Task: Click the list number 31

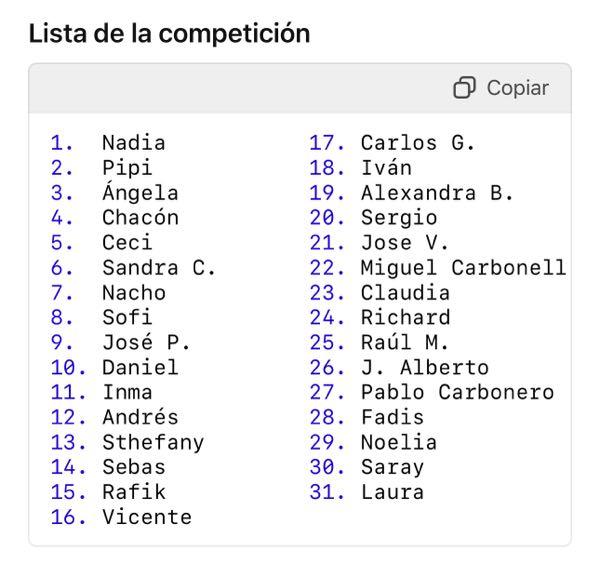Action: point(327,493)
